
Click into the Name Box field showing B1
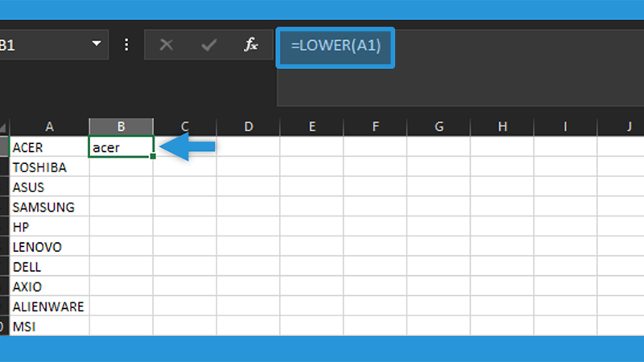pos(43,44)
